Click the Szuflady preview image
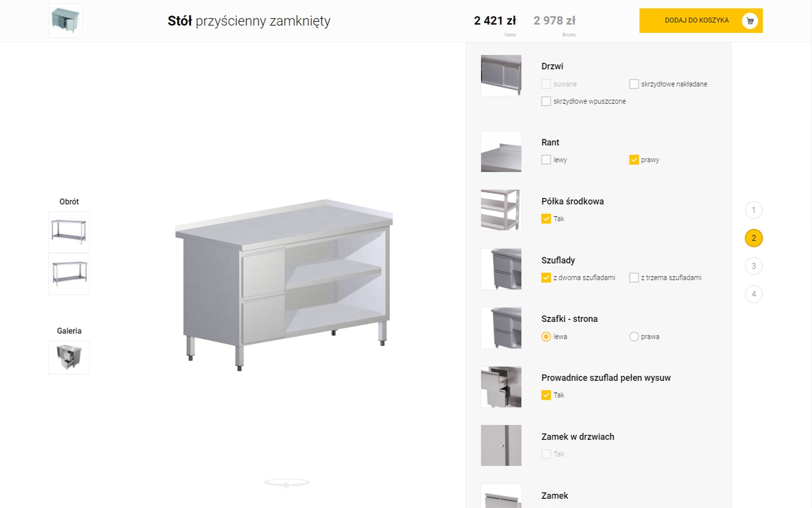Screen dimensions: 812x508 (501, 269)
